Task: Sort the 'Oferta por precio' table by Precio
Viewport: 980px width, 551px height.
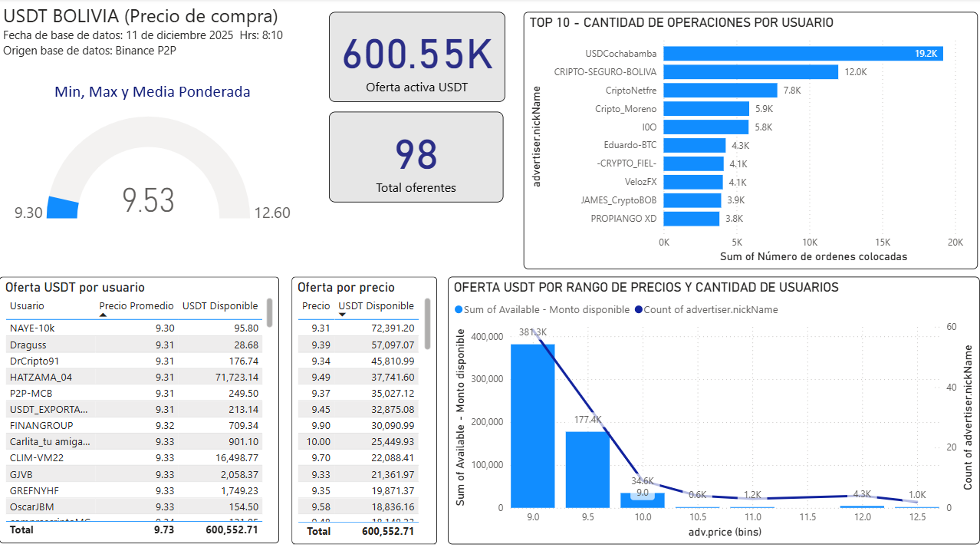Action: (314, 305)
